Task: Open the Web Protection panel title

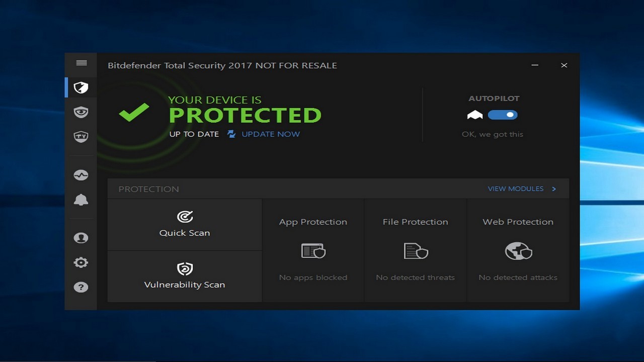Action: click(x=518, y=222)
